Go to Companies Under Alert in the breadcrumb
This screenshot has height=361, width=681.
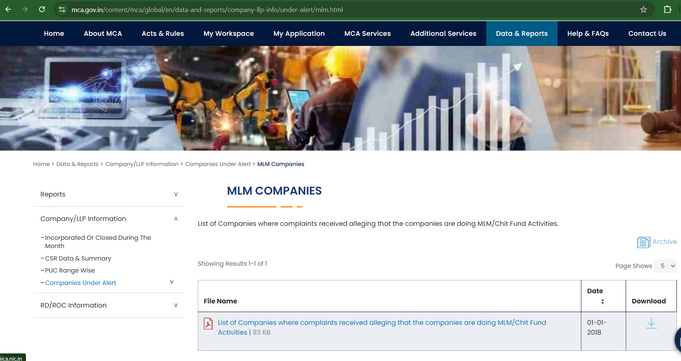point(218,164)
